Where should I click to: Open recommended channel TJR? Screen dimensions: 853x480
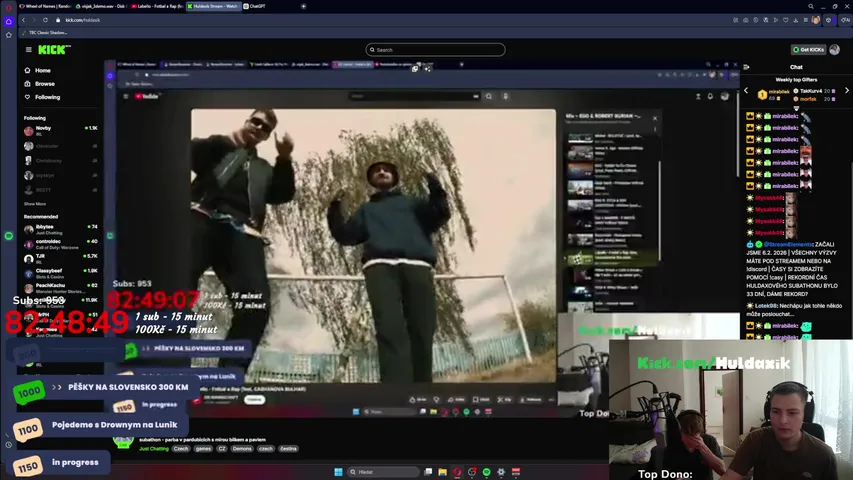point(60,259)
